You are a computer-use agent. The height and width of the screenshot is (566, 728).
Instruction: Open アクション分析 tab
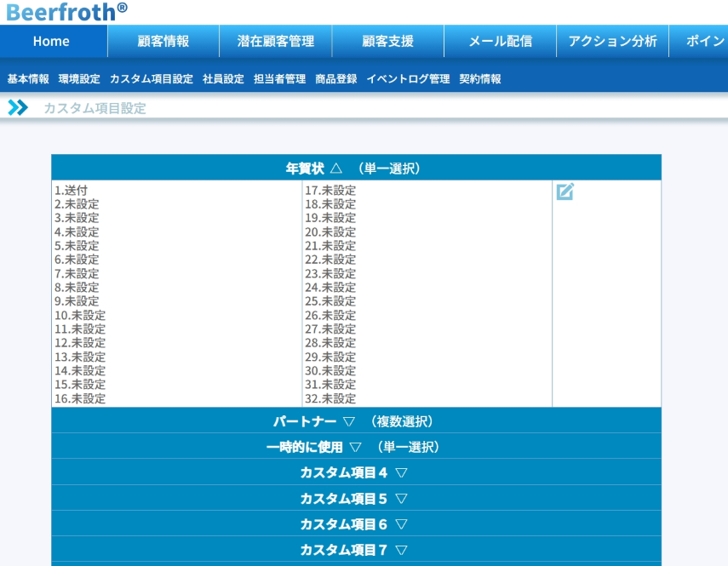click(612, 41)
